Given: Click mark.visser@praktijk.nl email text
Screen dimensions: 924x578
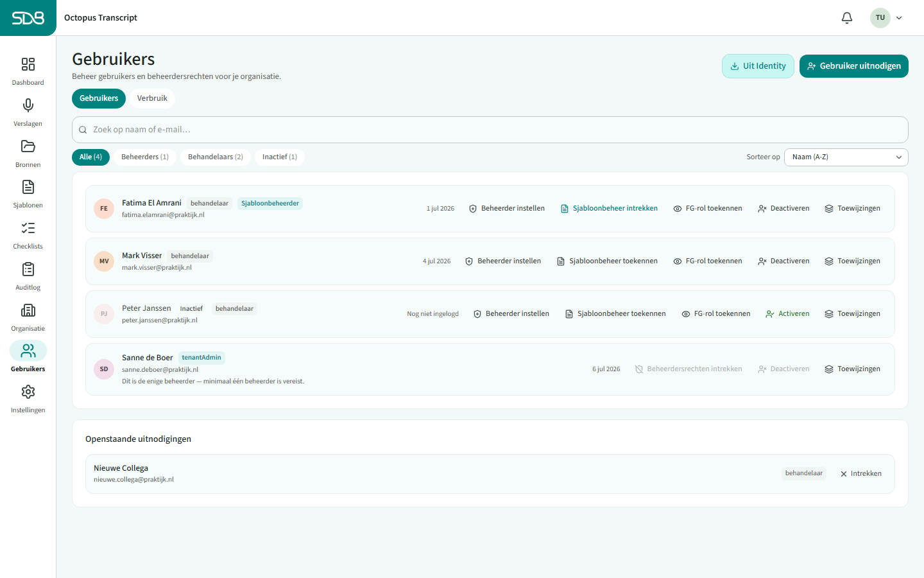Looking at the screenshot, I should (157, 268).
